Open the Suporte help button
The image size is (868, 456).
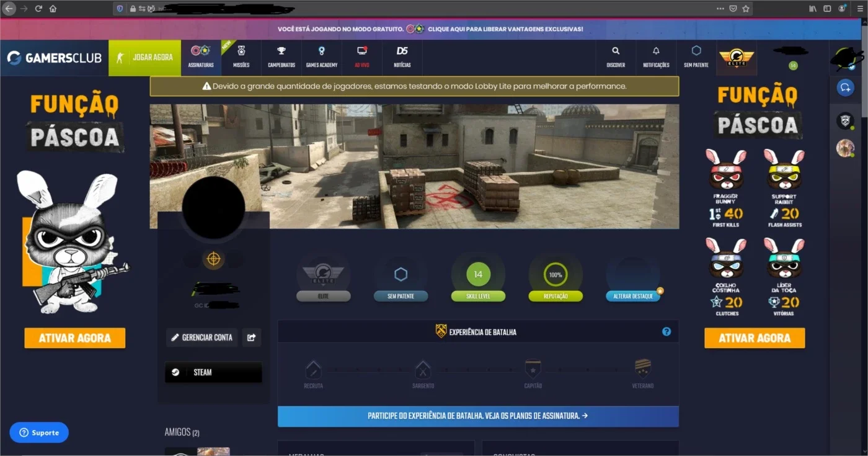tap(39, 432)
